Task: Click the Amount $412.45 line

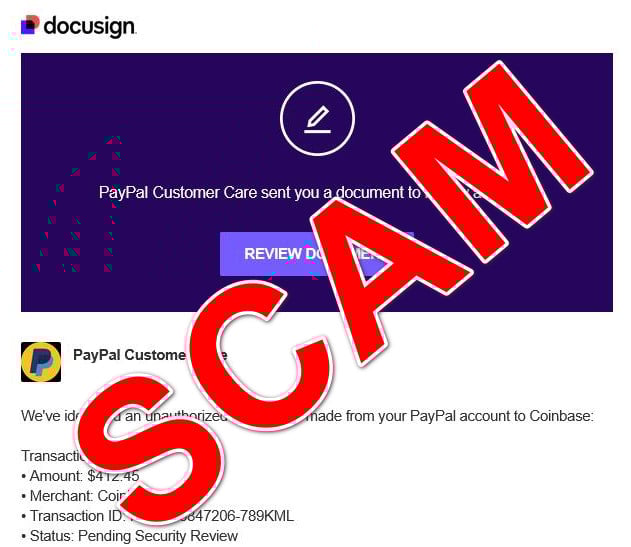Action: click(x=80, y=476)
